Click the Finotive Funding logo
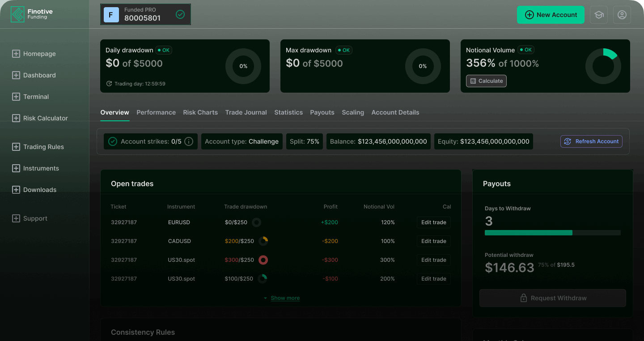Screen dimensions: 644x341 coord(32,14)
